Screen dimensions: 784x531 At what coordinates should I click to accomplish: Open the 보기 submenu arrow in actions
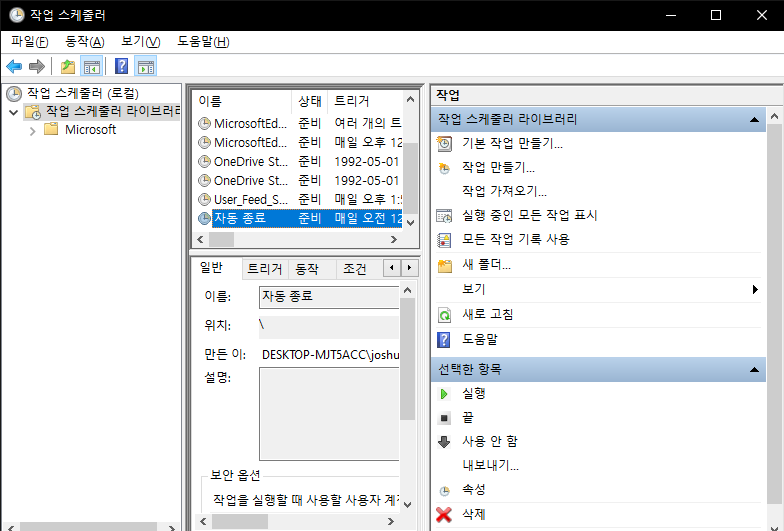pyautogui.click(x=755, y=290)
